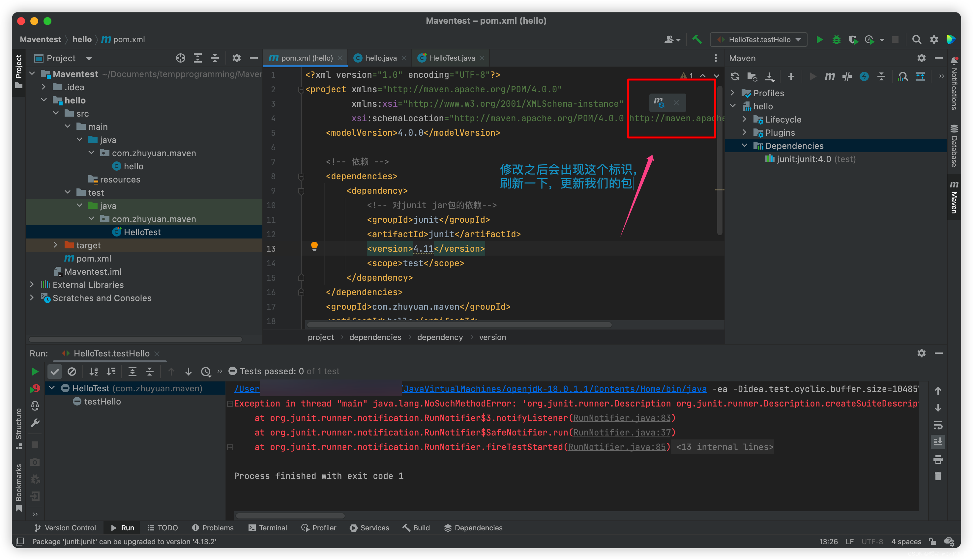The height and width of the screenshot is (560, 973).
Task: Expand Lifecycle in Maven panel
Action: coord(745,119)
